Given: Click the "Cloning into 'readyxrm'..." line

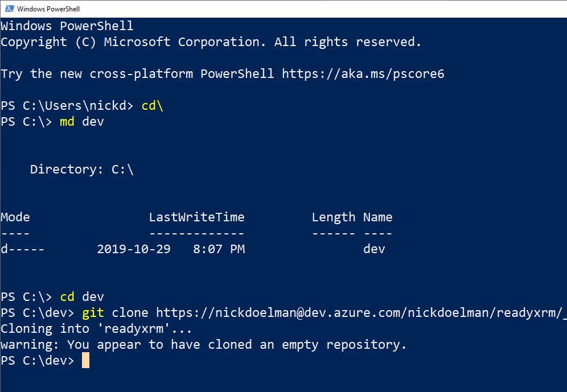Looking at the screenshot, I should pos(96,329).
